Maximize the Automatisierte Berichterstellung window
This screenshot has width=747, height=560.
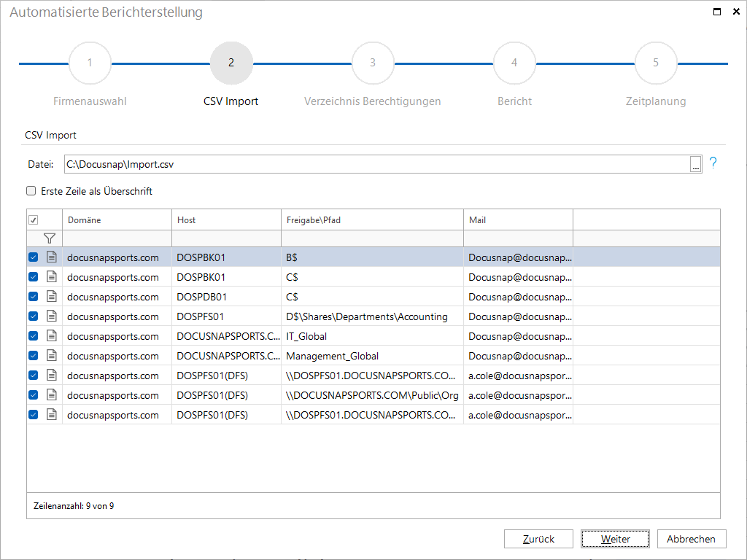point(717,12)
